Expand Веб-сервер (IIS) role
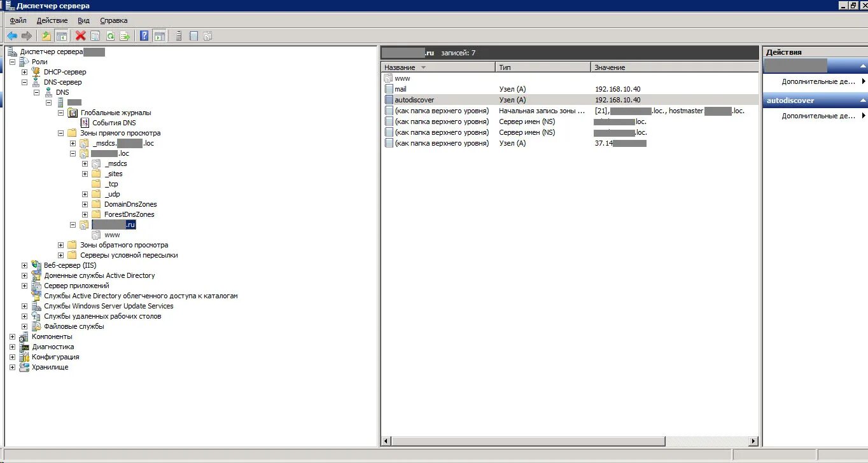The width and height of the screenshot is (868, 463). point(24,265)
